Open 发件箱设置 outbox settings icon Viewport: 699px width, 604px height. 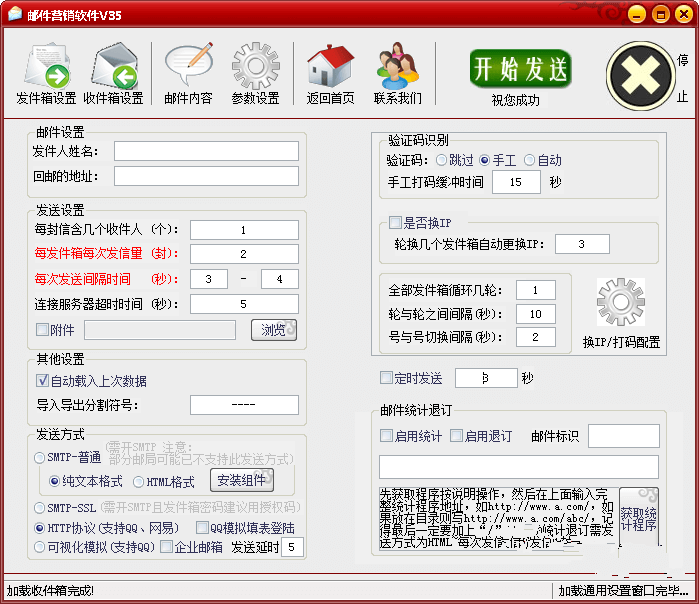[x=46, y=74]
